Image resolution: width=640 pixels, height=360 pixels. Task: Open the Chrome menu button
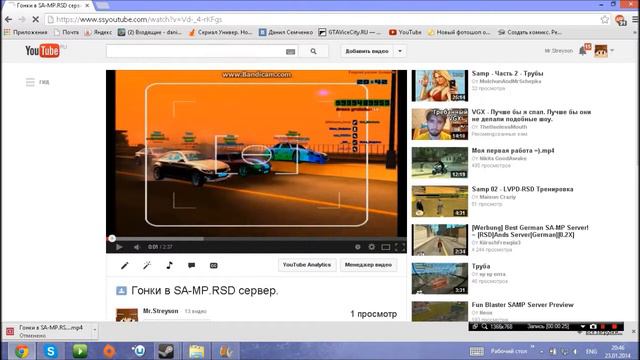click(635, 20)
